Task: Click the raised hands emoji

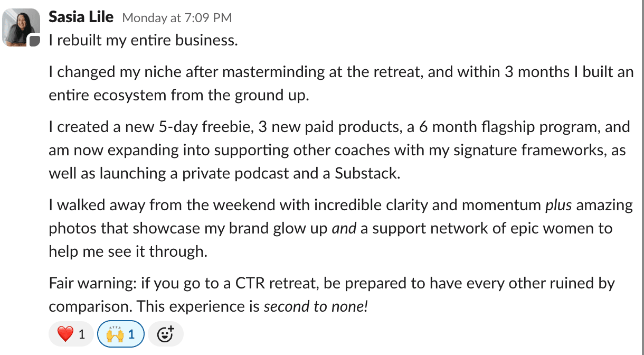Action: [x=115, y=334]
